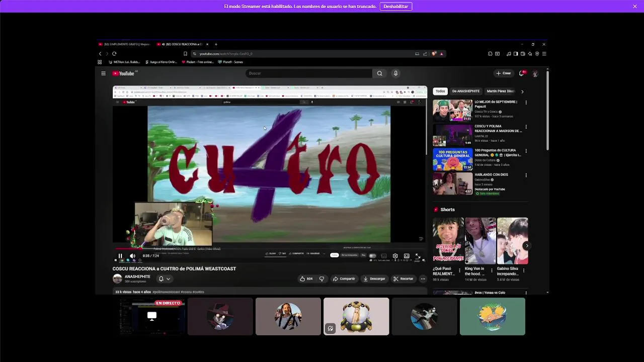This screenshot has height=362, width=644.
Task: Switch to the SIMPLEMENTE GRAFO browser tab
Action: click(126, 44)
